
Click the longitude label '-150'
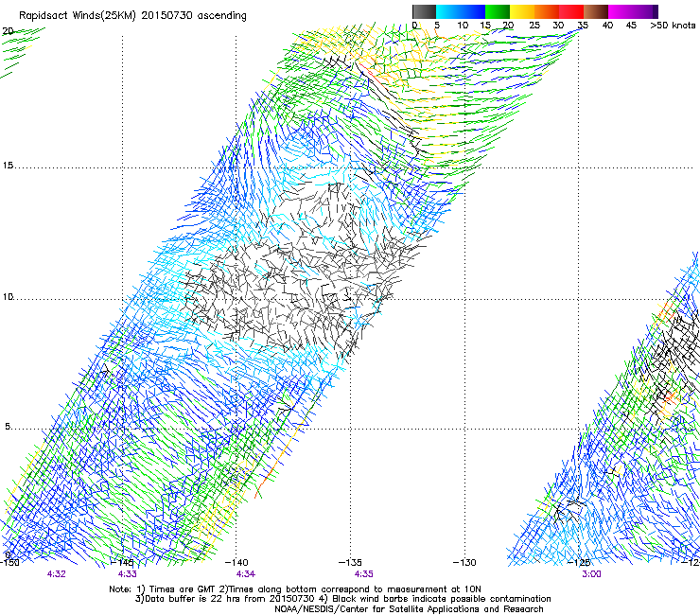(x=9, y=562)
